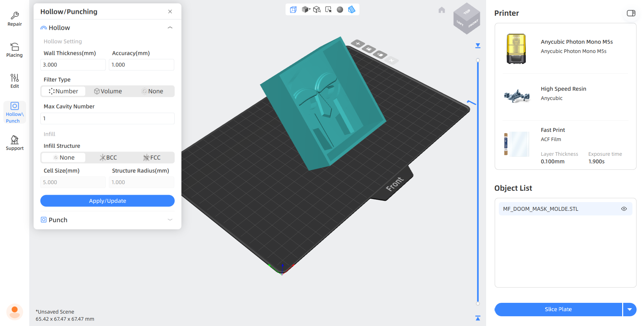Open the Repair tool in sidebar
This screenshot has height=326, width=644.
tap(14, 19)
